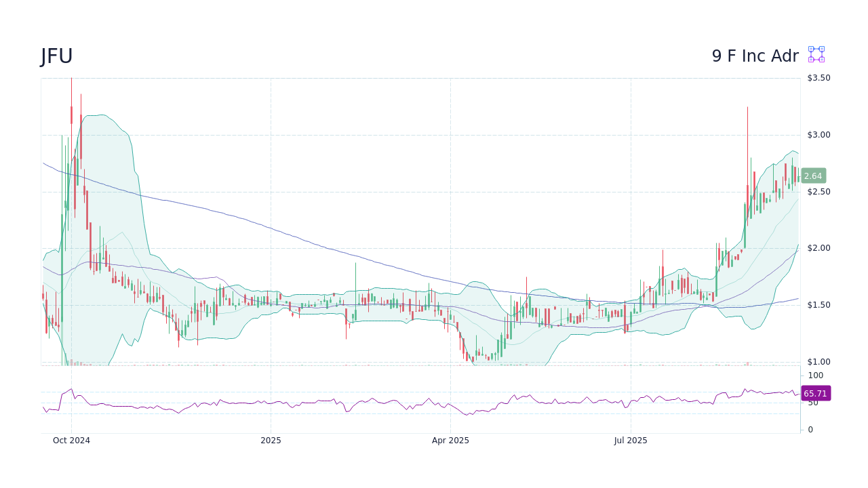
Task: Click the $3.50 price axis label
Action: click(818, 78)
